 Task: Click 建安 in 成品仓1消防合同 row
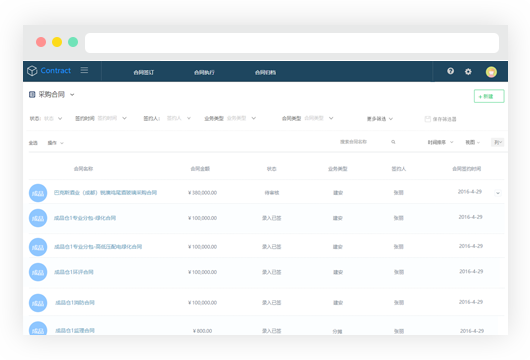point(338,303)
